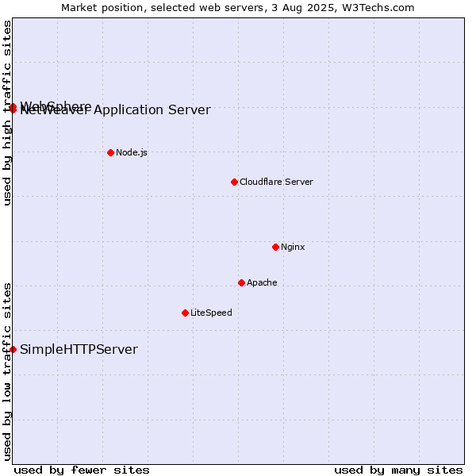Image resolution: width=476 pixels, height=476 pixels.
Task: Click the 'Apache' label text
Action: coord(262,282)
